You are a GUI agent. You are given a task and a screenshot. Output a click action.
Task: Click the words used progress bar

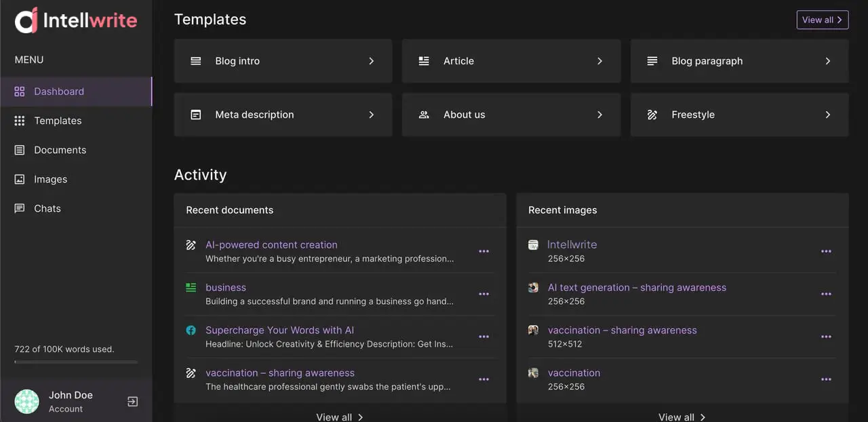76,362
